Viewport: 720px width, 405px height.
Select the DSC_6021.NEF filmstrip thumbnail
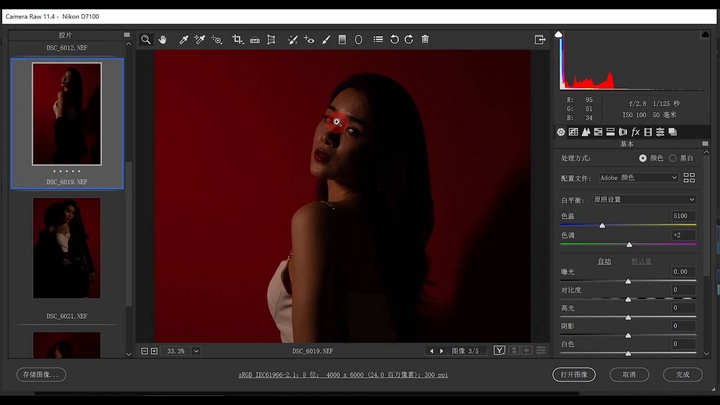pos(67,248)
